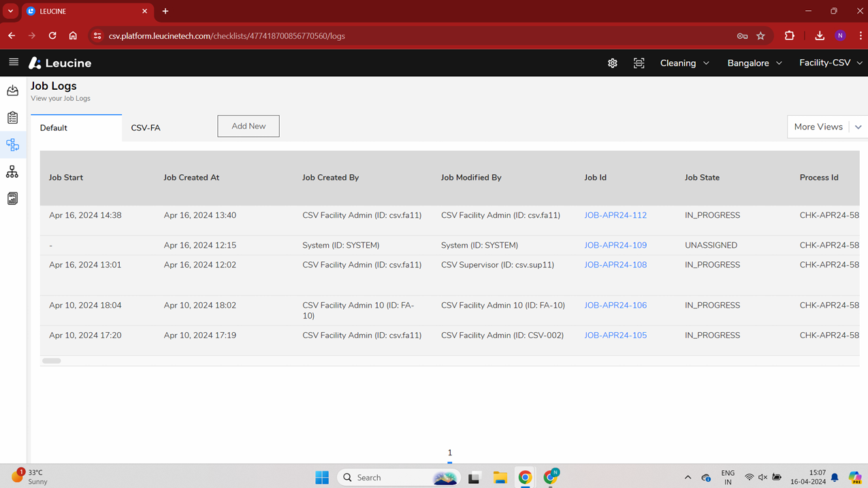Open the settings gear in the top bar

pos(612,63)
